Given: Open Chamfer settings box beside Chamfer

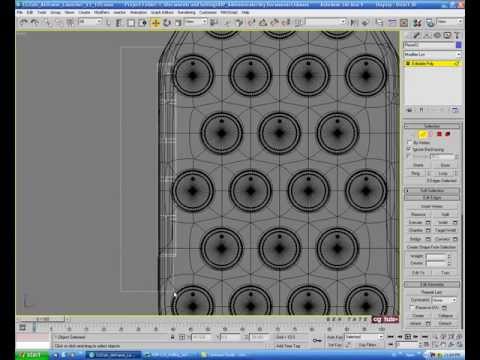Looking at the screenshot, I should (x=428, y=231).
